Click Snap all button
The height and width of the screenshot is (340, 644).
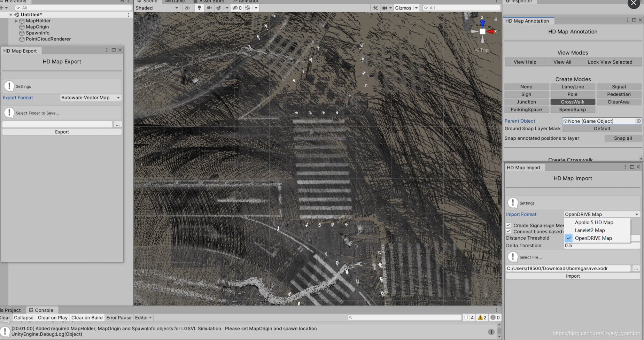point(623,138)
